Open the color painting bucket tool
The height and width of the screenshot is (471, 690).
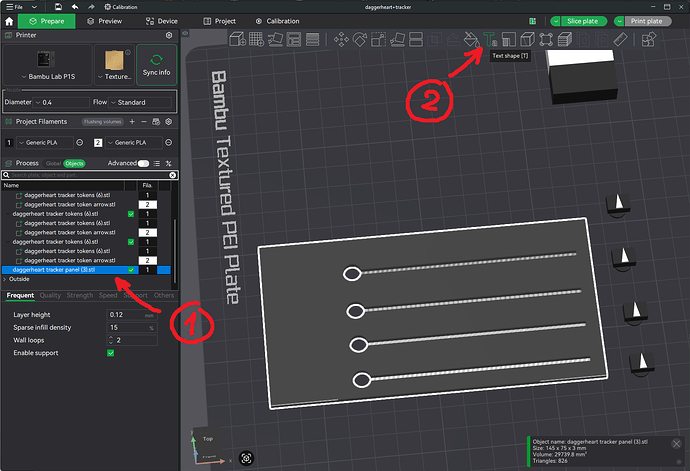coord(471,40)
